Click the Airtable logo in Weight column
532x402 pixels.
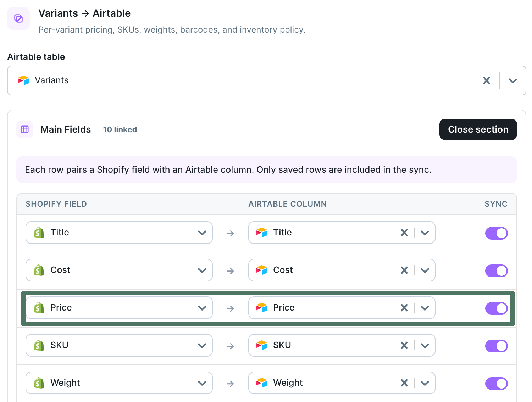262,383
